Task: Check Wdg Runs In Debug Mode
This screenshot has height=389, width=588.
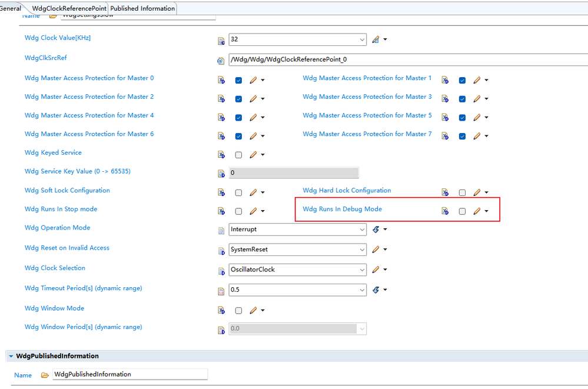Action: click(463, 212)
